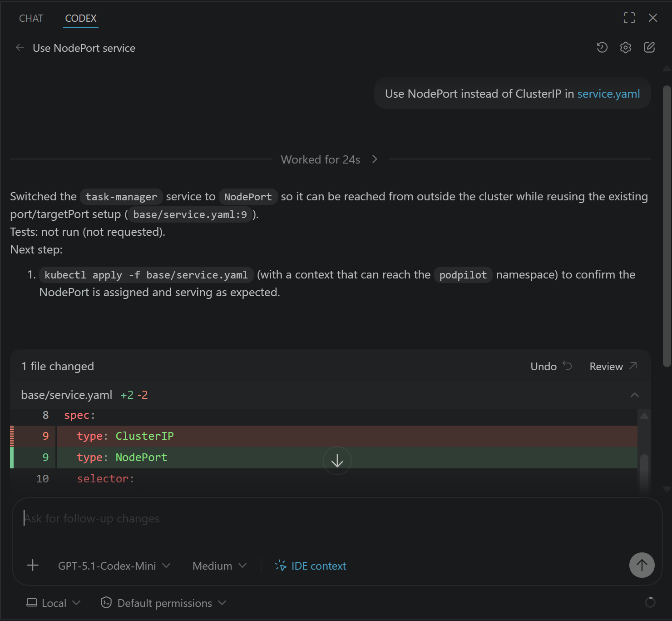Screen dimensions: 672x621
Task: Go back using the left arrow icon
Action: tap(20, 48)
